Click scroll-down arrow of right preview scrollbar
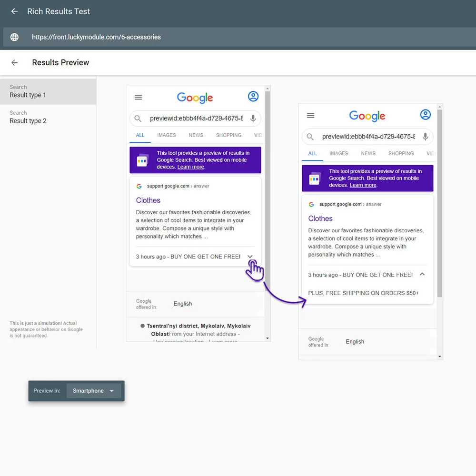This screenshot has width=476, height=476. click(x=439, y=357)
